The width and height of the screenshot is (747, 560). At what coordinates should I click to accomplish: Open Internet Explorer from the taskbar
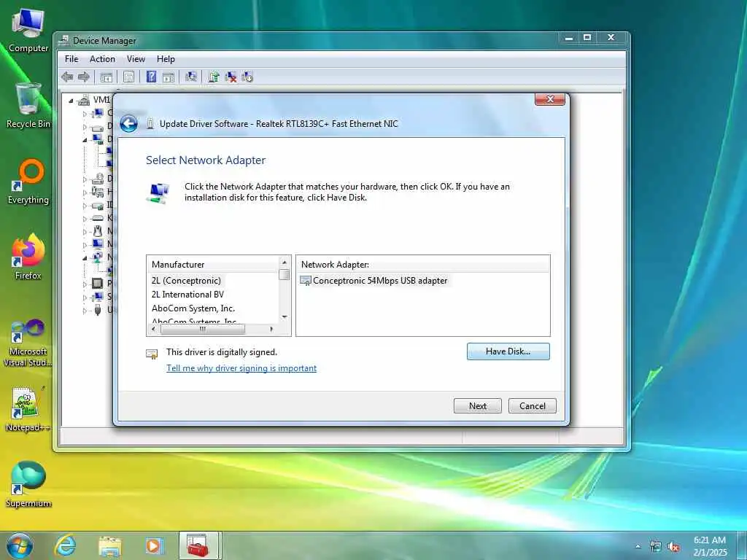(x=65, y=545)
